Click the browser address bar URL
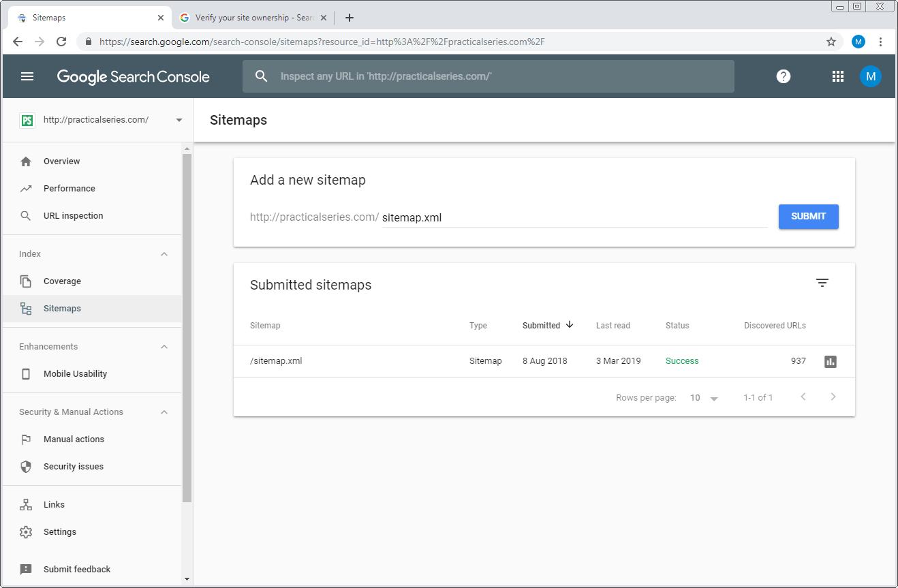 pos(322,42)
